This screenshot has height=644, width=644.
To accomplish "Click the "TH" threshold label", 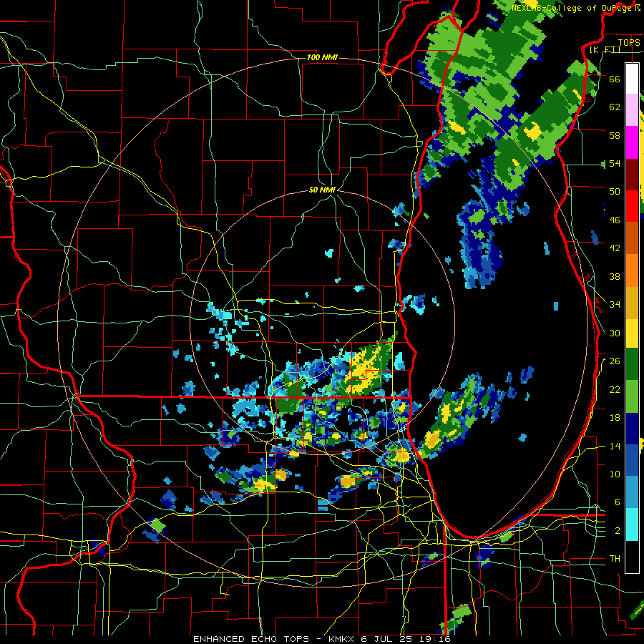I will pyautogui.click(x=615, y=559).
